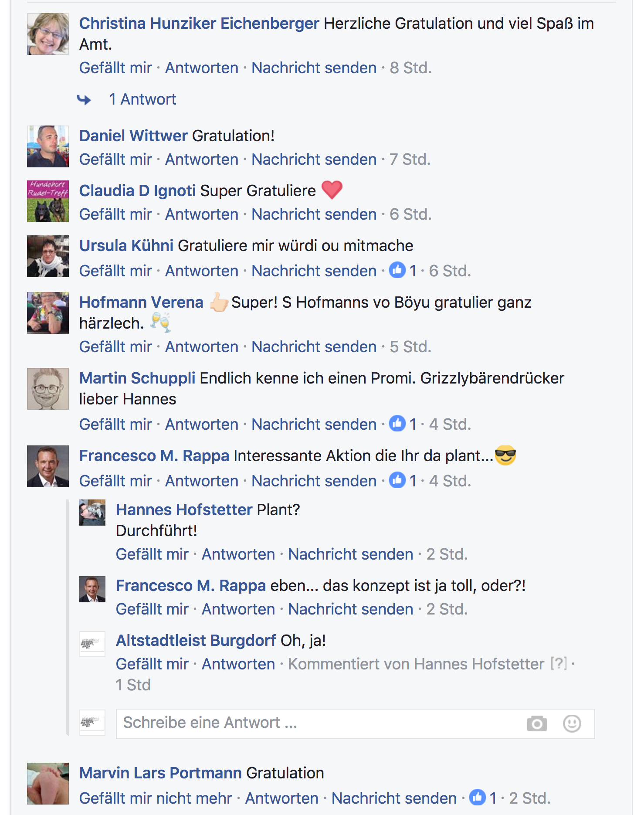Click Antworten under Hofmann Verena's comment
The image size is (644, 815).
coord(202,347)
